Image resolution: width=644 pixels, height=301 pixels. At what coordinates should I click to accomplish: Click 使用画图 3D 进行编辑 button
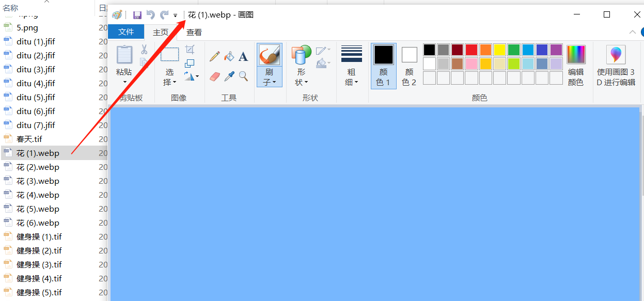[x=616, y=66]
